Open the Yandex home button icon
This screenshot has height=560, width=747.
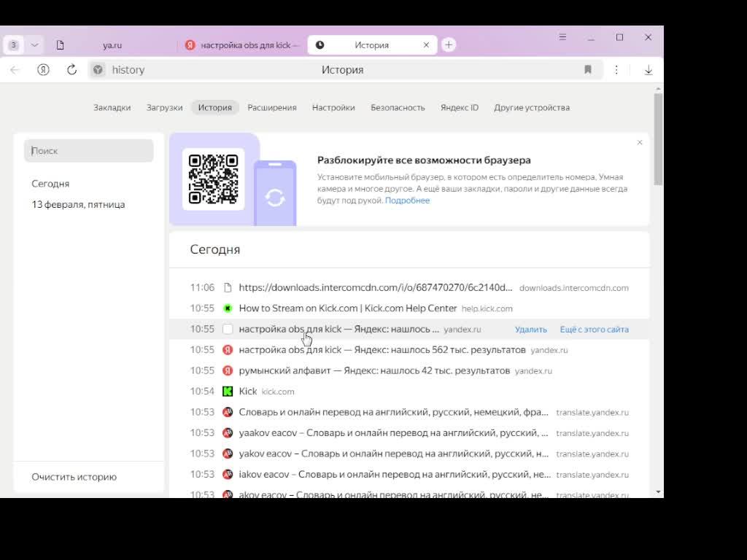click(44, 70)
